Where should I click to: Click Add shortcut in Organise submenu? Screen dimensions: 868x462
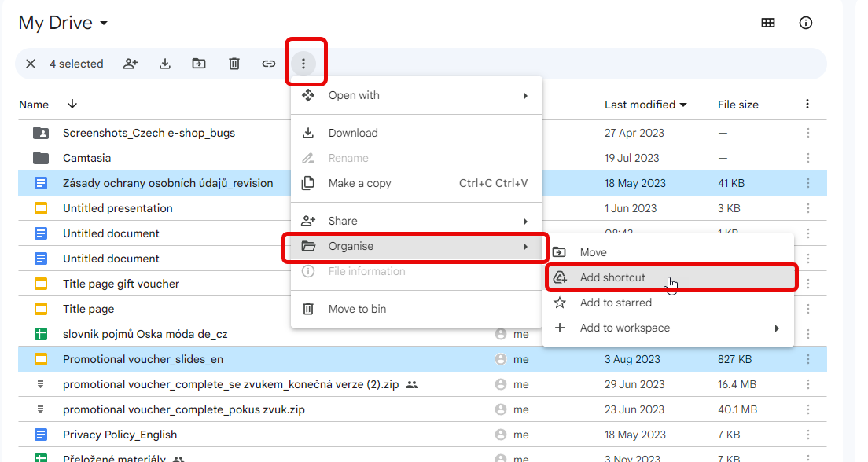click(x=612, y=277)
